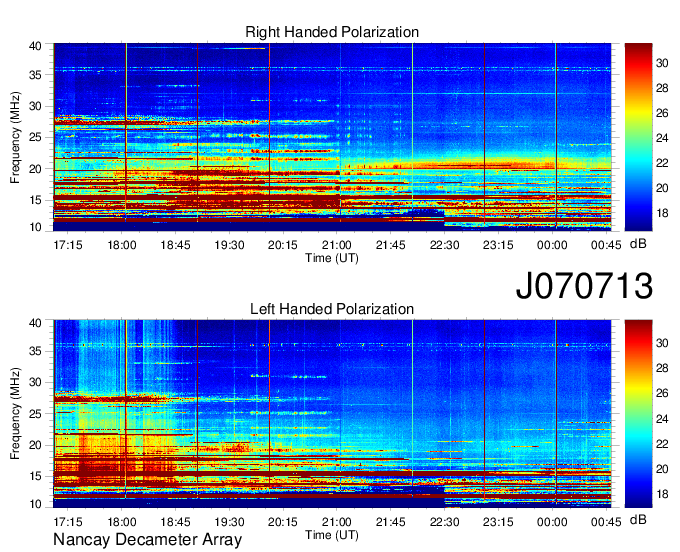Click the 21:00 tick label on top plot
This screenshot has width=680, height=552.
pos(337,245)
